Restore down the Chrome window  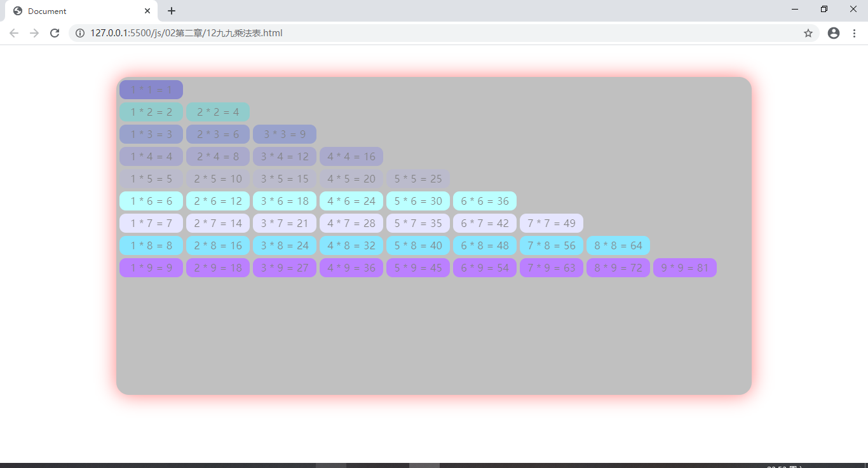pos(824,9)
